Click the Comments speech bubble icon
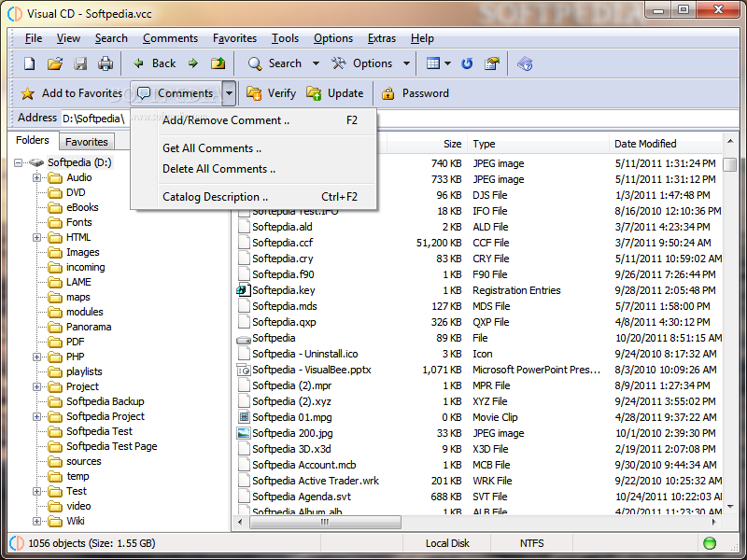Viewport: 747px width, 560px height. tap(144, 93)
